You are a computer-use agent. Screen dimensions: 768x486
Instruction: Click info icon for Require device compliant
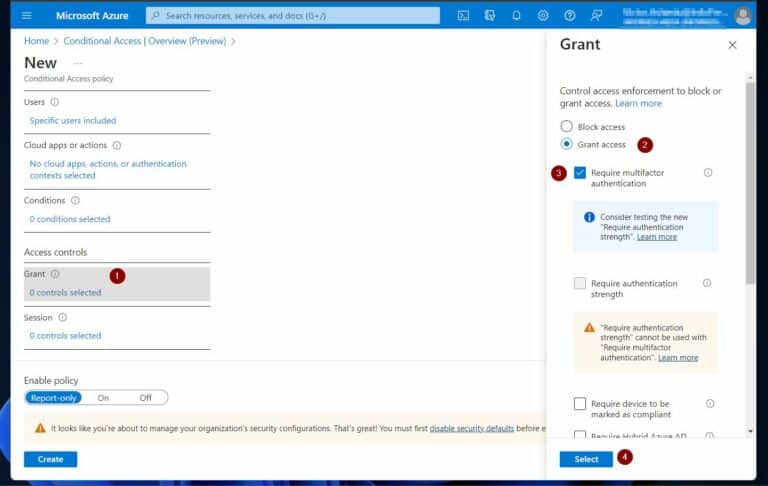[x=710, y=404]
